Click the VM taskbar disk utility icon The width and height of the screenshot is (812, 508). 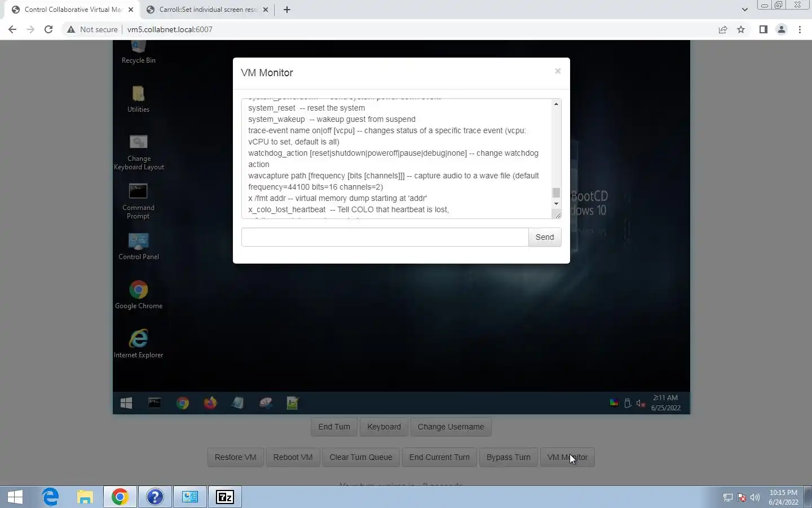click(266, 403)
